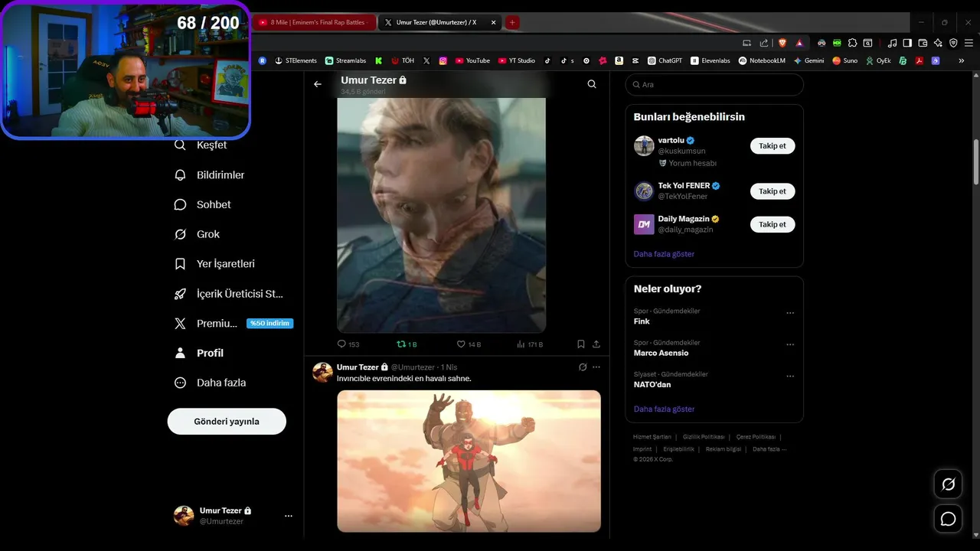Follow vartolu with Takip et
This screenshot has width=980, height=551.
coord(773,145)
